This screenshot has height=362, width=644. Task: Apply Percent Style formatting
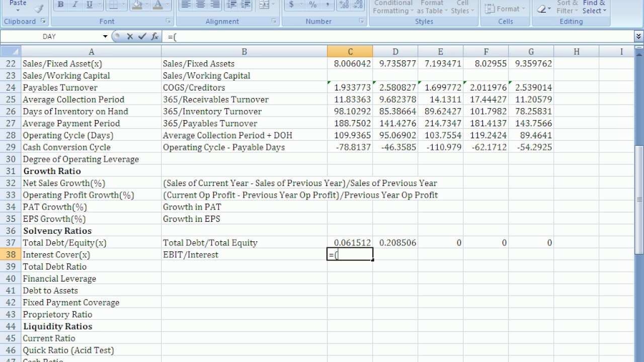pyautogui.click(x=313, y=5)
